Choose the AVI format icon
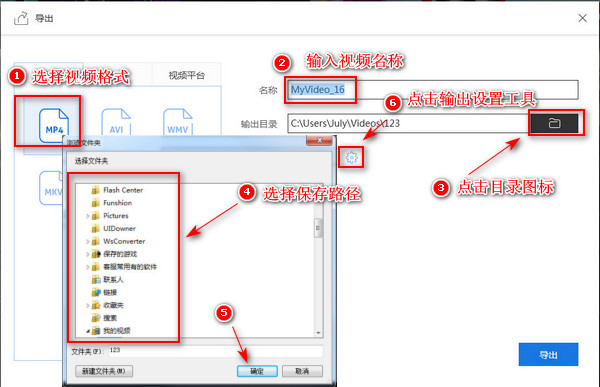600x387 pixels. point(116,122)
